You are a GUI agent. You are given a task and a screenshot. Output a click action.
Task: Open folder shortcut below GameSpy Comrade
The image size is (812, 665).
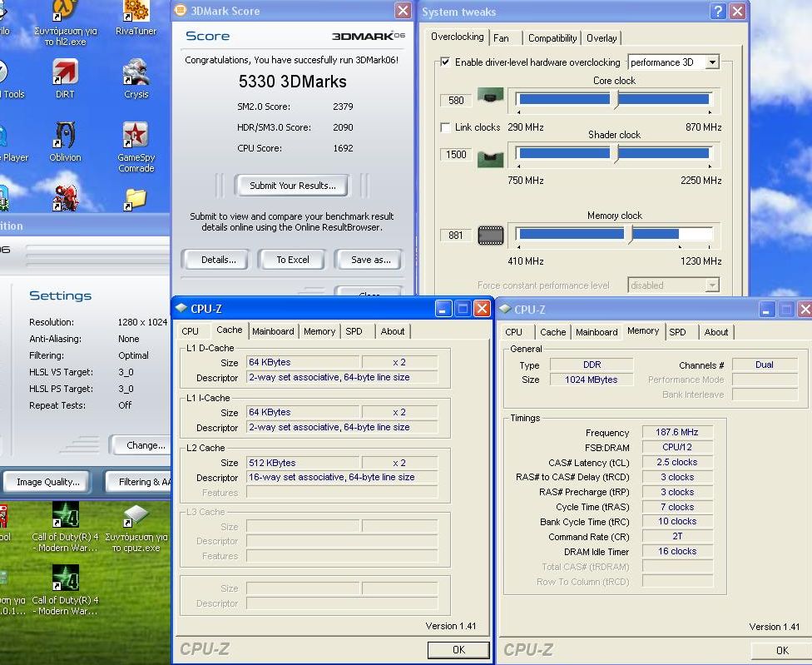[136, 200]
